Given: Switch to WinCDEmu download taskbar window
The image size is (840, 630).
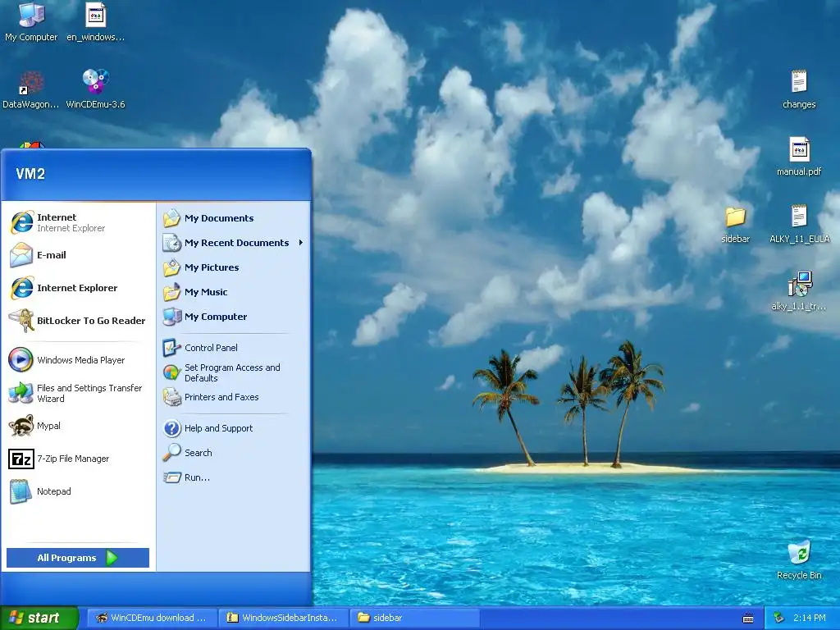Looking at the screenshot, I should (x=152, y=618).
